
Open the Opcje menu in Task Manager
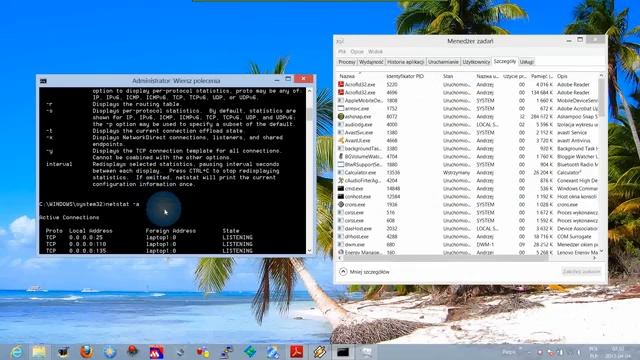[x=357, y=52]
